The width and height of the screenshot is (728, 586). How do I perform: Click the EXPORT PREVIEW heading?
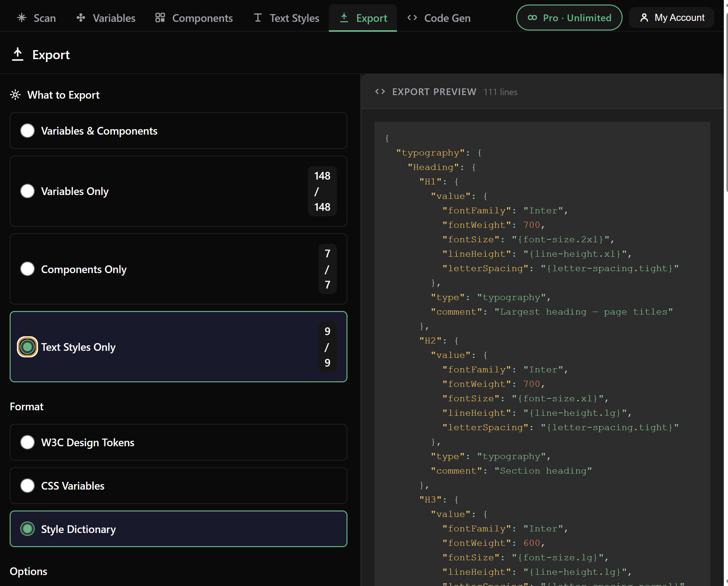tap(434, 92)
